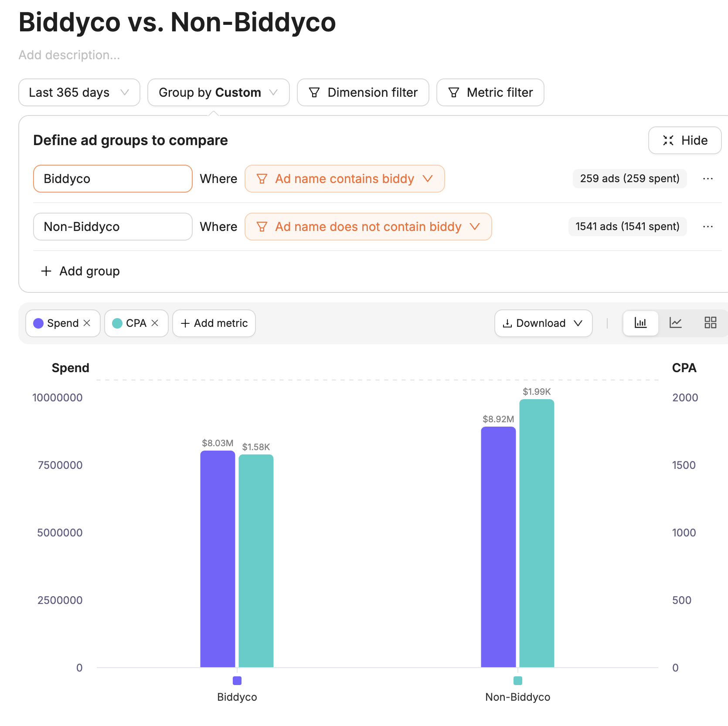Viewport: 728px width, 726px height.
Task: Click the Non-Biddyco CPA bar $1.99K
Action: coord(537,533)
